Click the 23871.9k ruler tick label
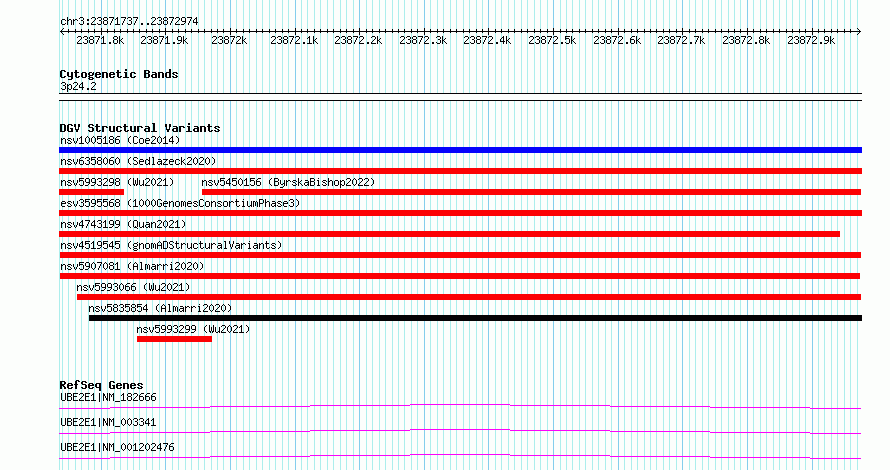 (x=164, y=40)
